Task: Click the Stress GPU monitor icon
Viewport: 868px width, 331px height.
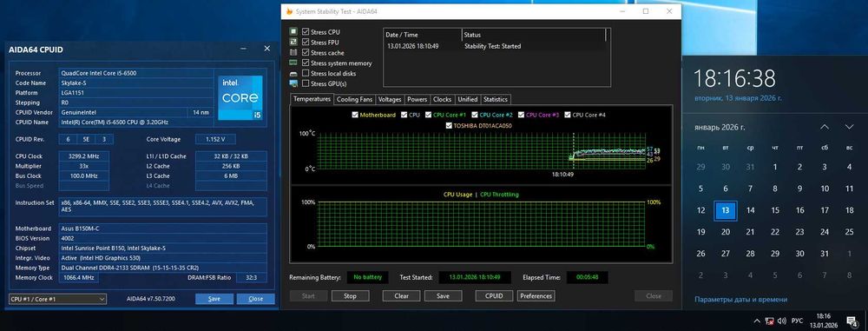Action: (293, 83)
